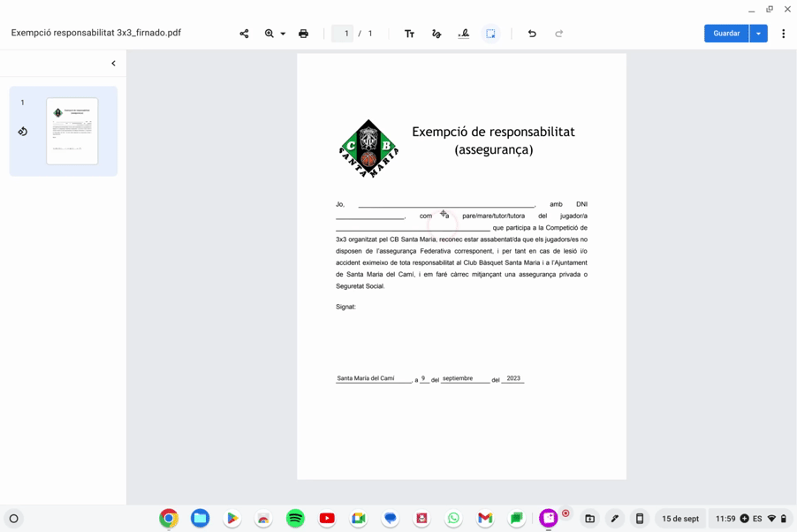Select the add text tool

[x=409, y=34]
